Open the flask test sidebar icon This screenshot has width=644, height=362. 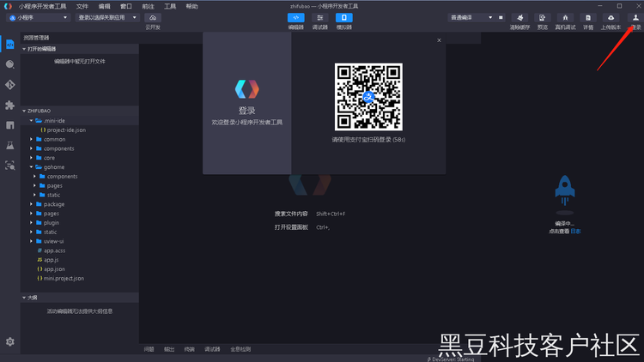(9, 145)
